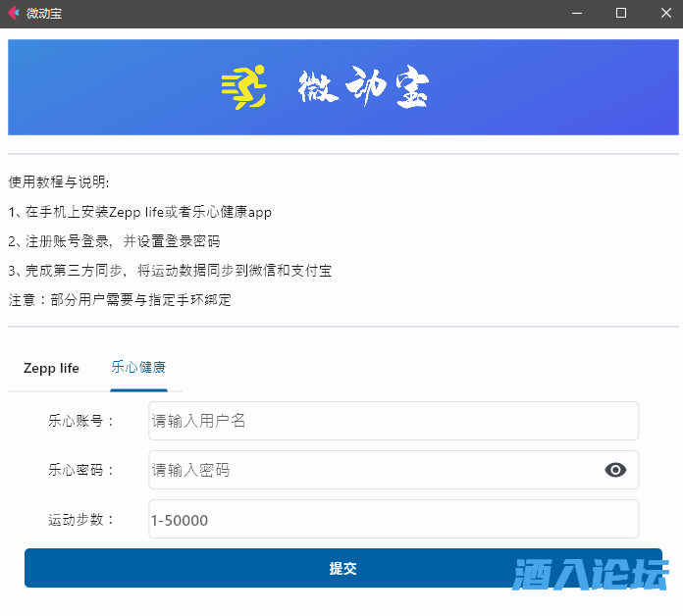The image size is (683, 616).
Task: Click the 注意 note about 手环绑定
Action: (120, 299)
